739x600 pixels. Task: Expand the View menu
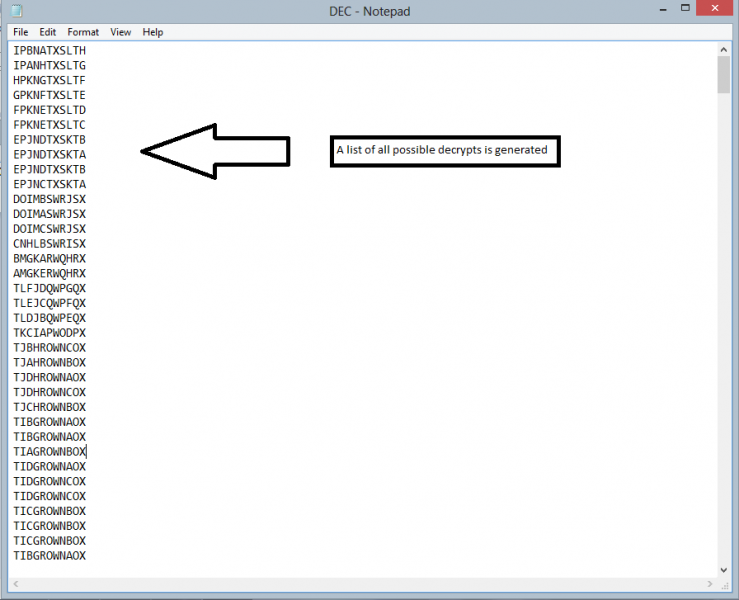coord(121,32)
